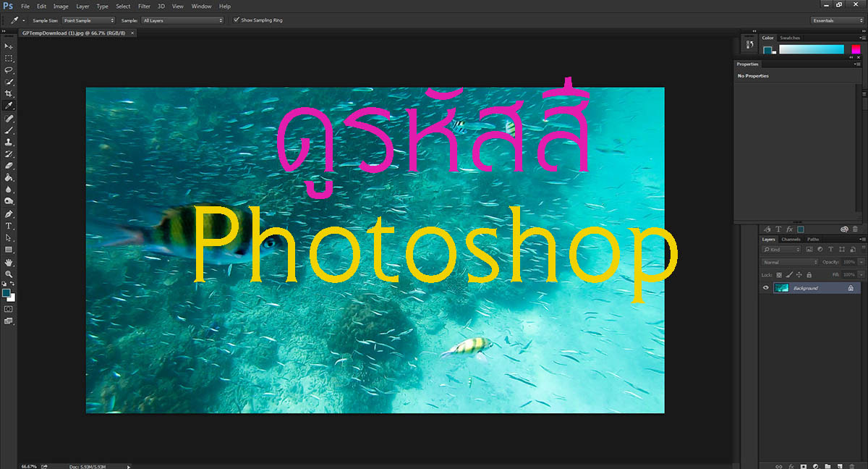Select the Pen tool

coord(9,214)
